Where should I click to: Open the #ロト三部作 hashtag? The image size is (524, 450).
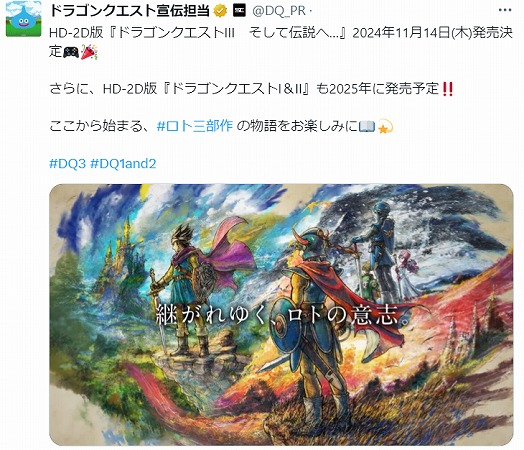coord(194,126)
